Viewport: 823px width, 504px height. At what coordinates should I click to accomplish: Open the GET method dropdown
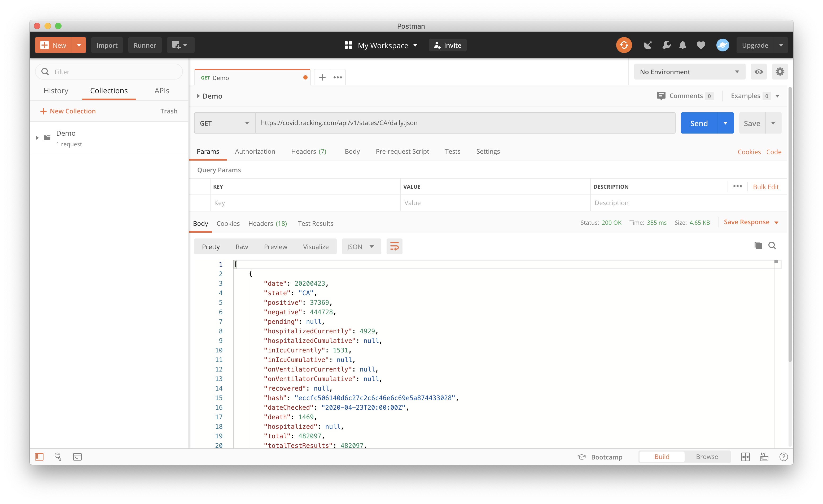click(x=225, y=123)
